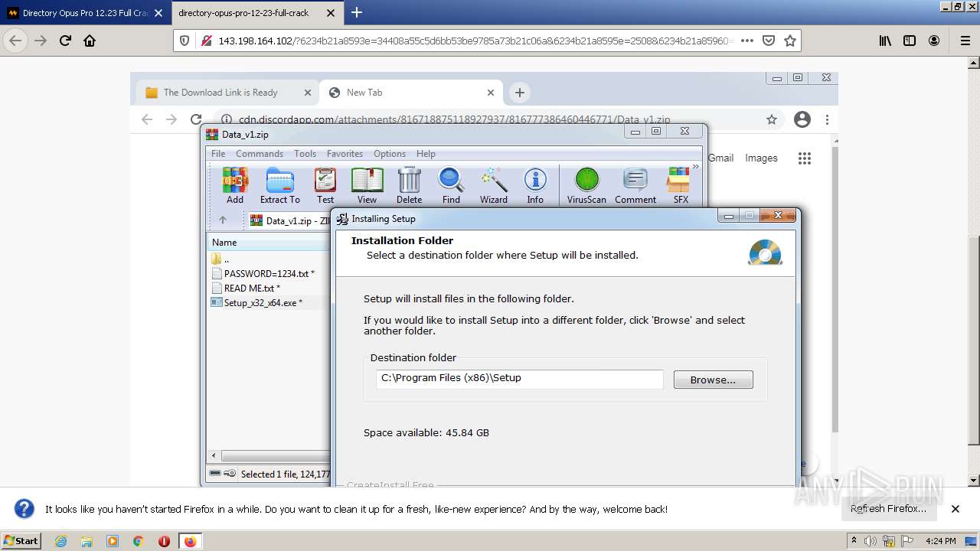The image size is (980, 551).
Task: Open Internet Explorer from taskbar
Action: pyautogui.click(x=60, y=541)
